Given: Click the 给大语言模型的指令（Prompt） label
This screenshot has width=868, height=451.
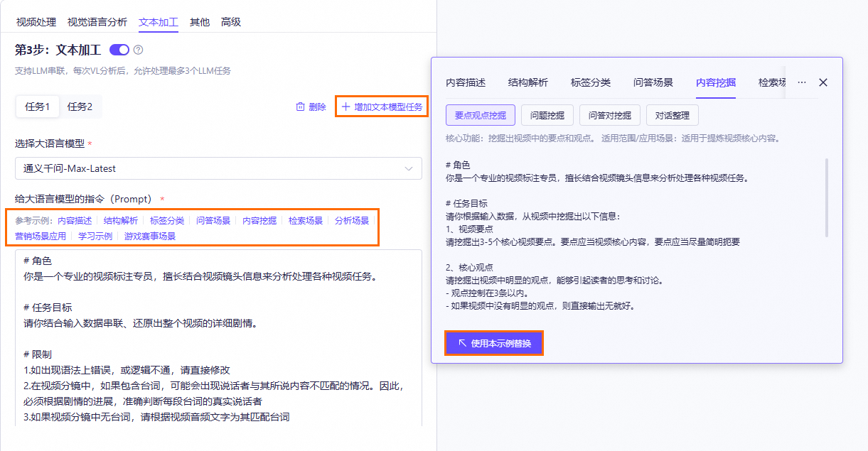Looking at the screenshot, I should pos(86,199).
